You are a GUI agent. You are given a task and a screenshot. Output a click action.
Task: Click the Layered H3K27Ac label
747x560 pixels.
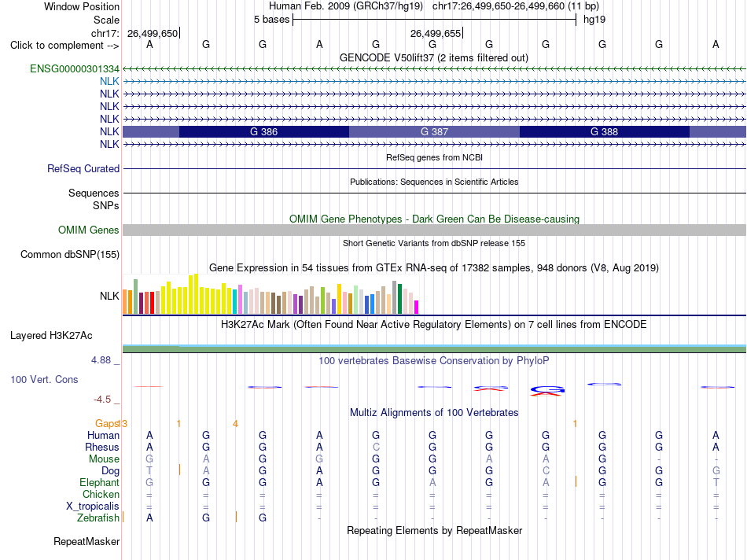click(x=51, y=336)
